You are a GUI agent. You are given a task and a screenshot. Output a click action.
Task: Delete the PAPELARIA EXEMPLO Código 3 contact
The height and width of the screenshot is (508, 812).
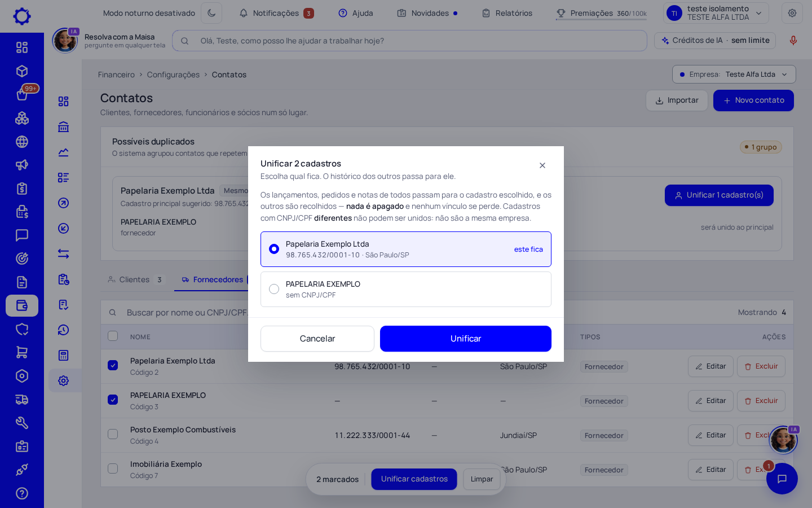pyautogui.click(x=761, y=401)
